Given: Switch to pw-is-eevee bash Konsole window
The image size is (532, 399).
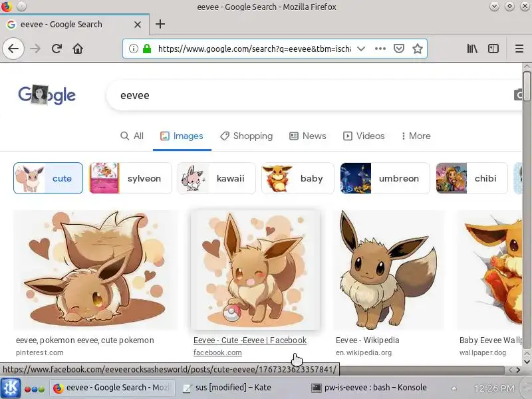Looking at the screenshot, I should (369, 388).
